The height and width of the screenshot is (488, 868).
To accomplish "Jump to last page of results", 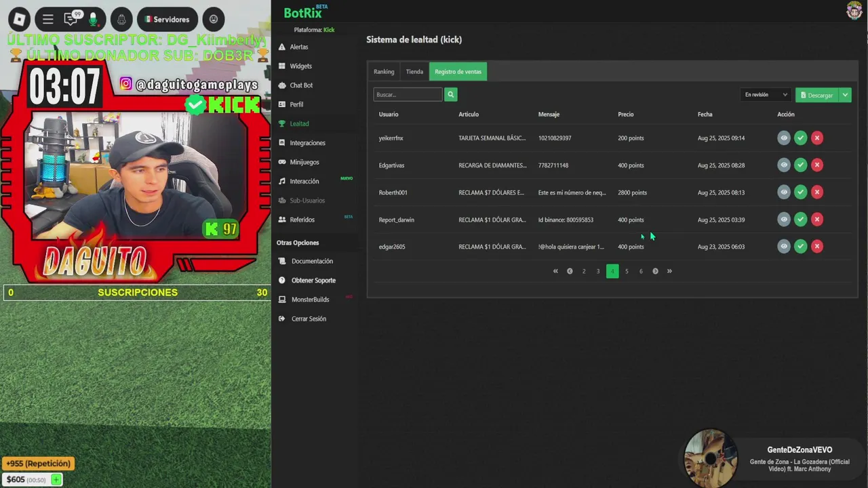I will (x=669, y=271).
